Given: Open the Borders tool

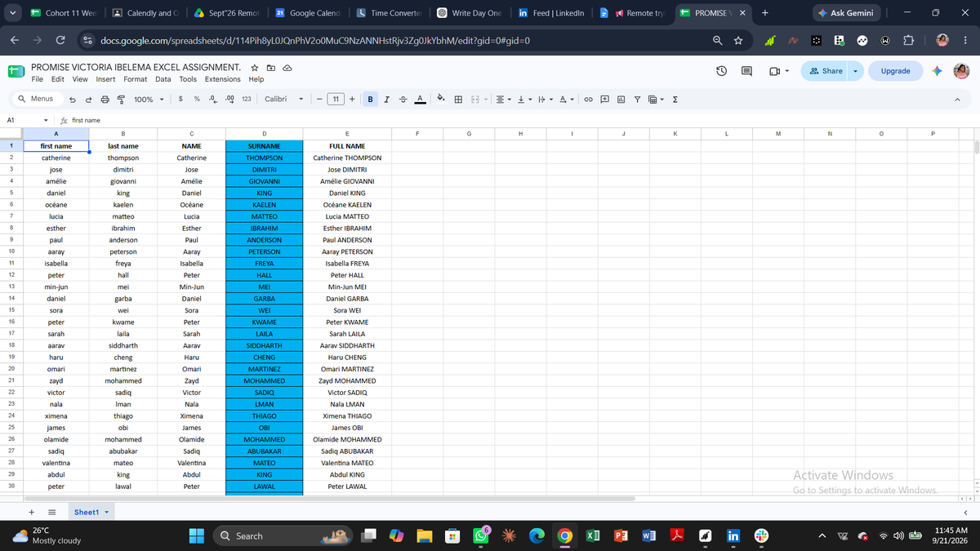Looking at the screenshot, I should coord(459,99).
